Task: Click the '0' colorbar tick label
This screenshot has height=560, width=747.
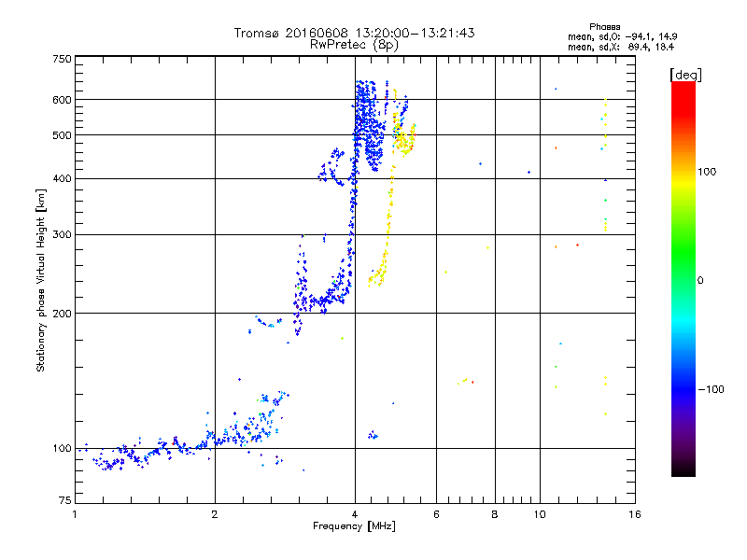Action: click(x=700, y=281)
